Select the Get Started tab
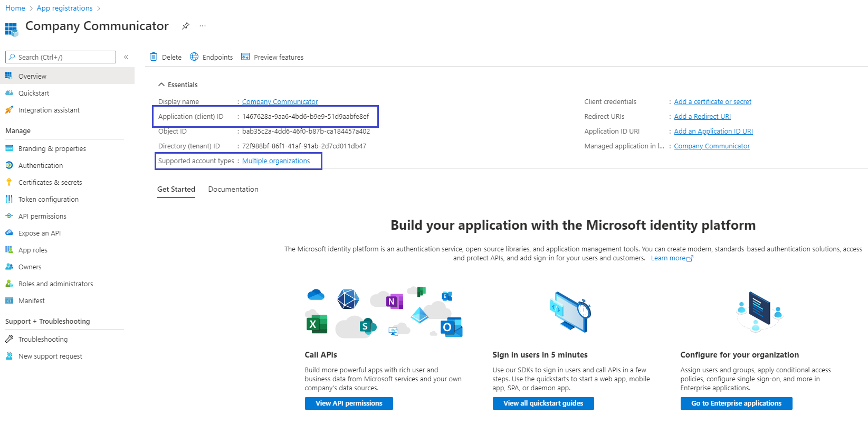The image size is (868, 423). [176, 189]
